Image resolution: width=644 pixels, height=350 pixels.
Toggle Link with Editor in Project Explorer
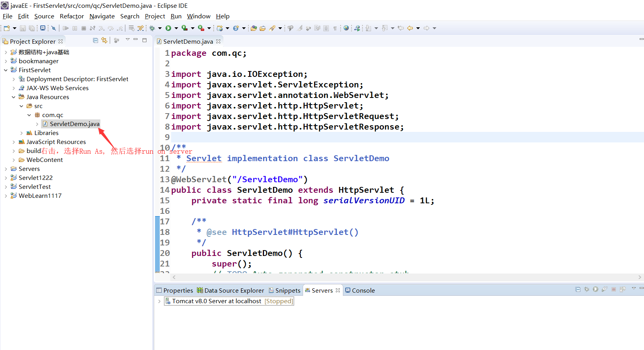point(104,40)
